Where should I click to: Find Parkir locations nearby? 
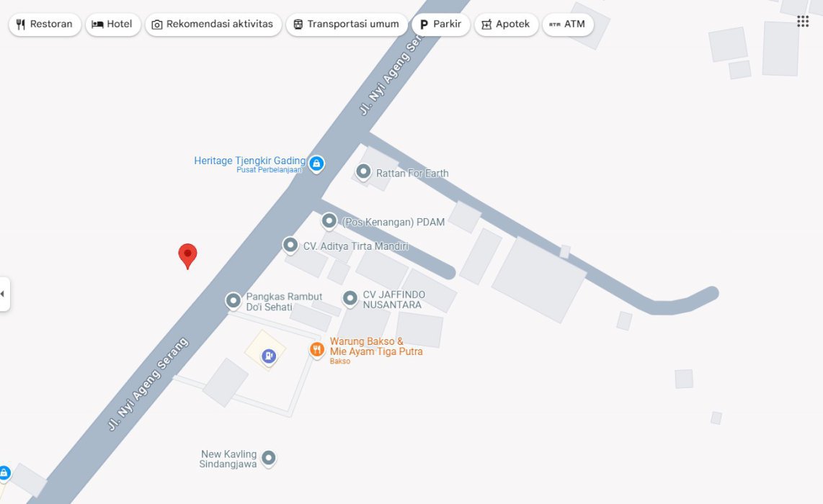441,24
